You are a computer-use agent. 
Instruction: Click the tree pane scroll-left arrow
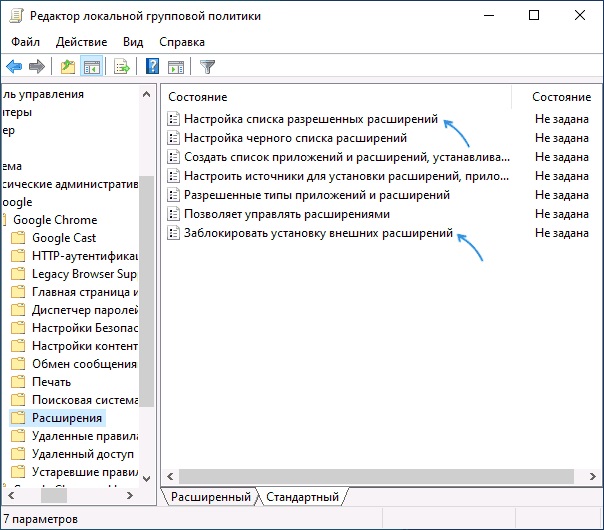pyautogui.click(x=11, y=496)
